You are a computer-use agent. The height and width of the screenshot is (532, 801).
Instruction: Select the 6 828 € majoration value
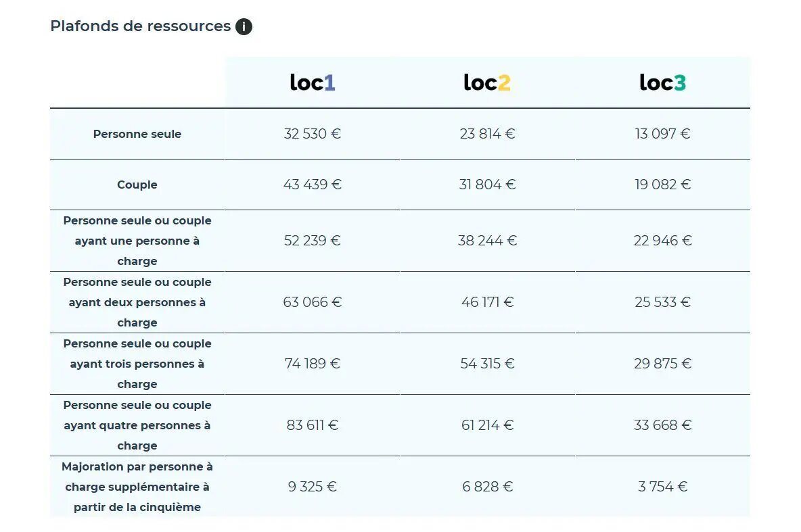tap(487, 487)
